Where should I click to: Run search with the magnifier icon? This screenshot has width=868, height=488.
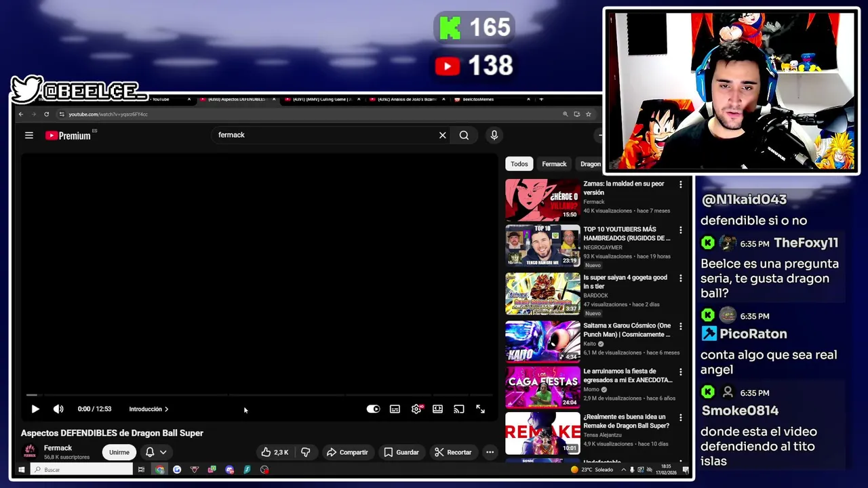464,136
